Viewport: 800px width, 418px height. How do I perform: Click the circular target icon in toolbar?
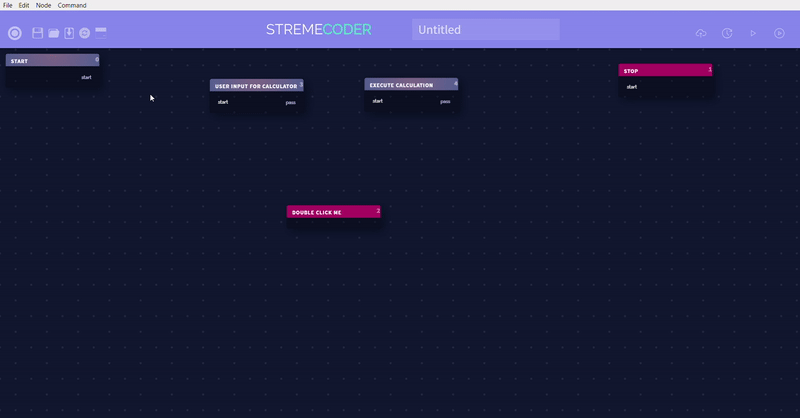[15, 33]
